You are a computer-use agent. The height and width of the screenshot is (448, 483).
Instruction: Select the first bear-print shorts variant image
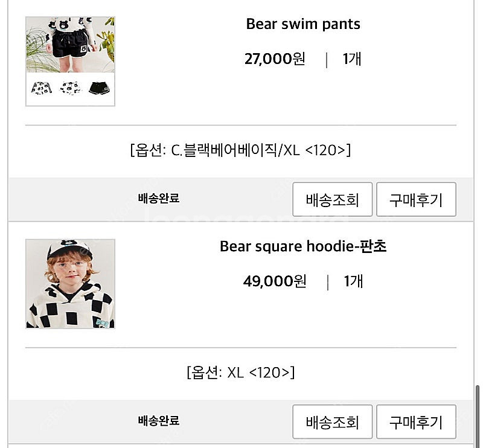(41, 88)
